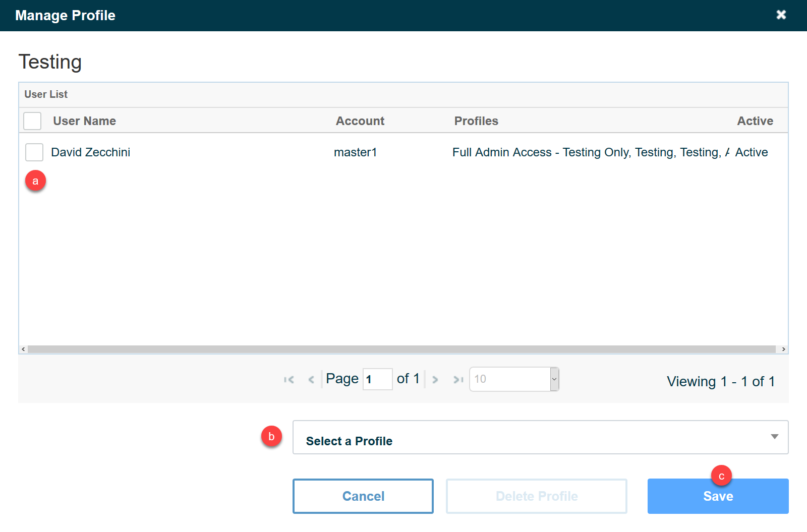
Task: Close the Manage Profile dialog with the X
Action: tap(781, 15)
